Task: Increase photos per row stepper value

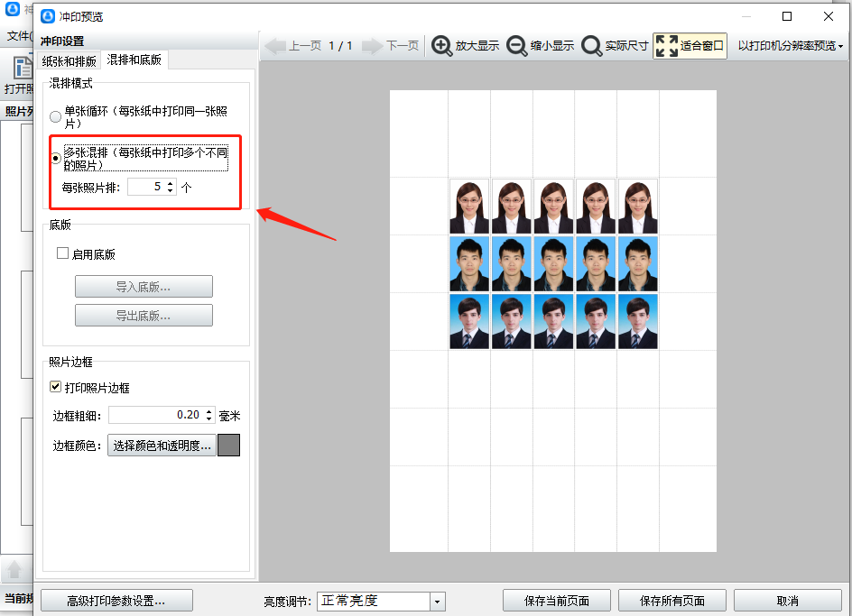Action: (x=171, y=183)
